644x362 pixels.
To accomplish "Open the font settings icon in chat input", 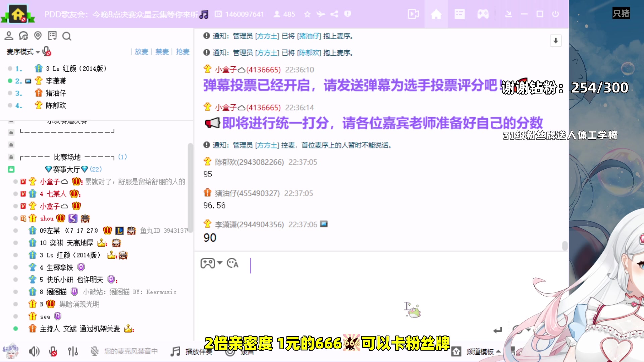I will click(233, 264).
